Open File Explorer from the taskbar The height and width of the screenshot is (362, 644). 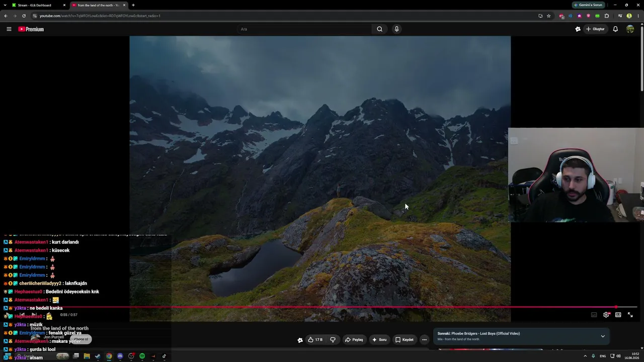(87, 356)
